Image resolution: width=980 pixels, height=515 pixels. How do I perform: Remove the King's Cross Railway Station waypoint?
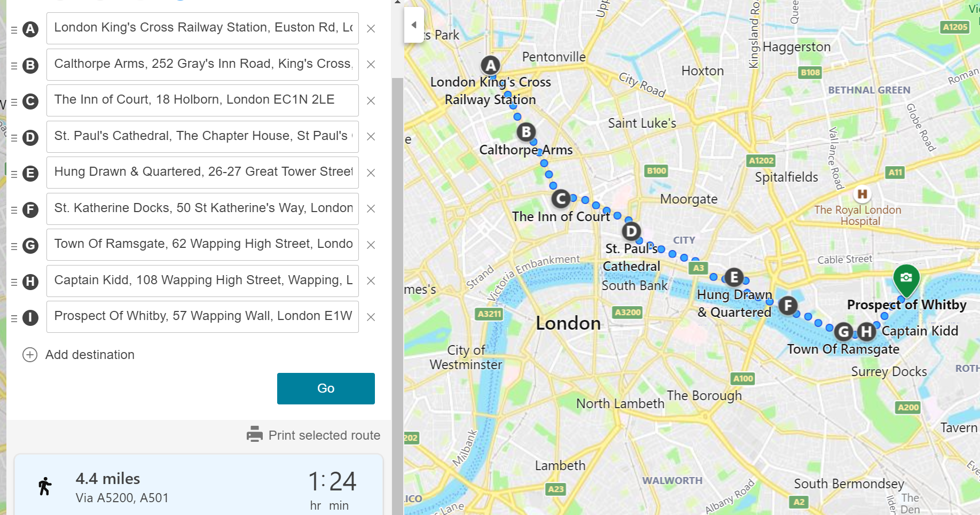tap(371, 28)
